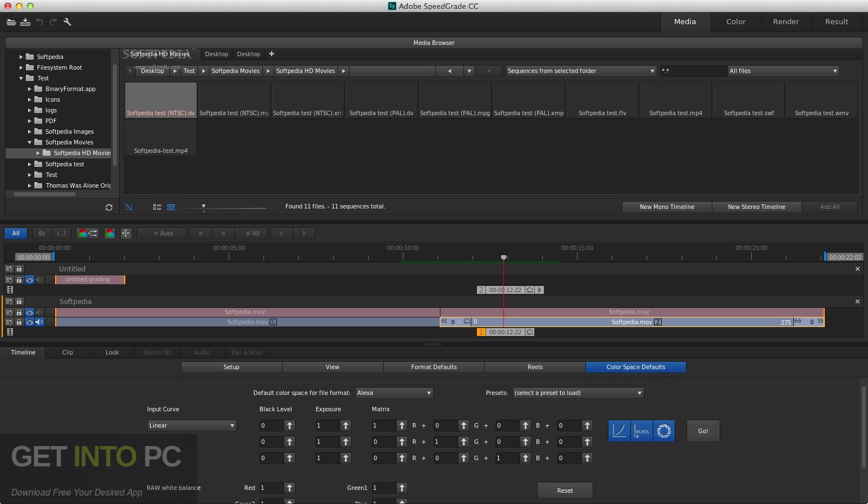
Task: Select the Format Defaults sub-tab
Action: click(434, 367)
